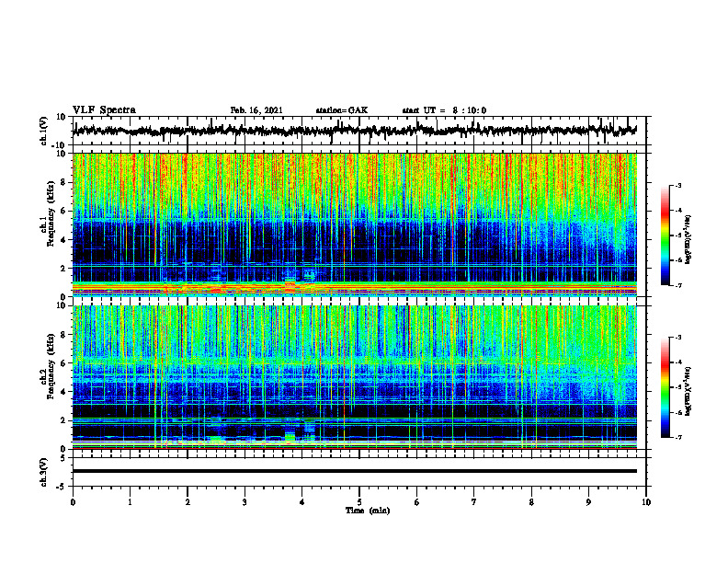Click time axis tick label "9"
The image size is (728, 563).
tap(588, 502)
